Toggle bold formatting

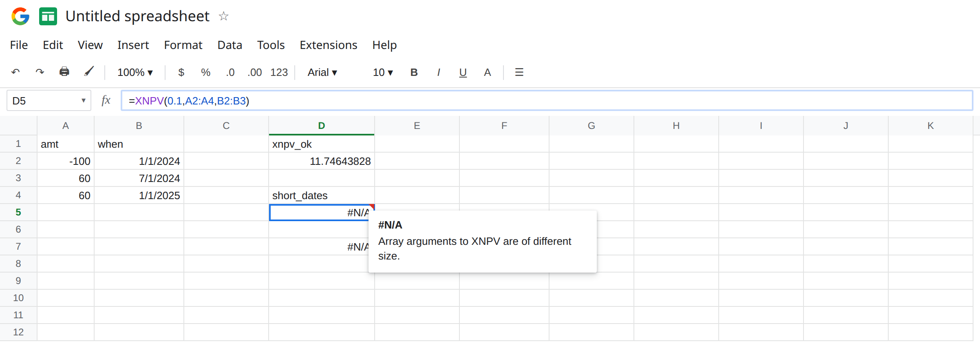[x=414, y=72]
